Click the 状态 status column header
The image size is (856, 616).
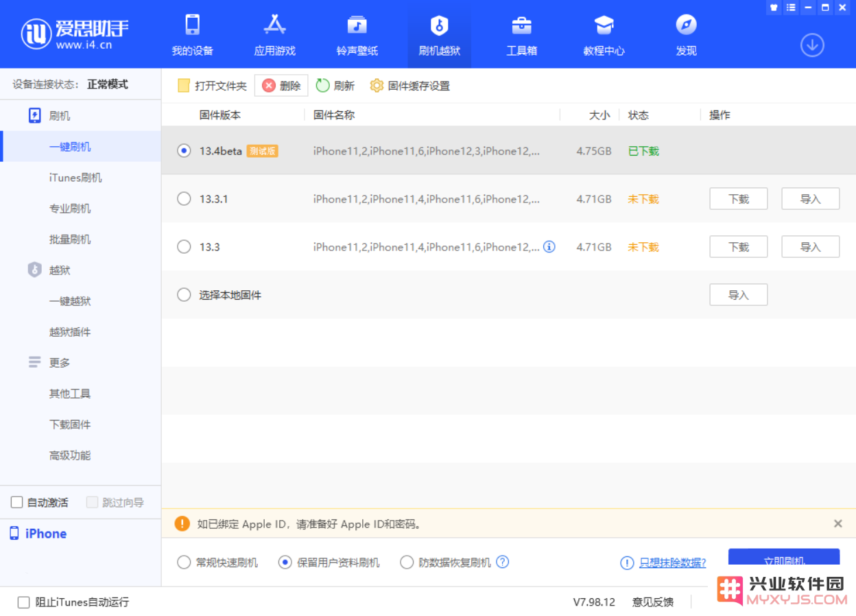(x=639, y=115)
